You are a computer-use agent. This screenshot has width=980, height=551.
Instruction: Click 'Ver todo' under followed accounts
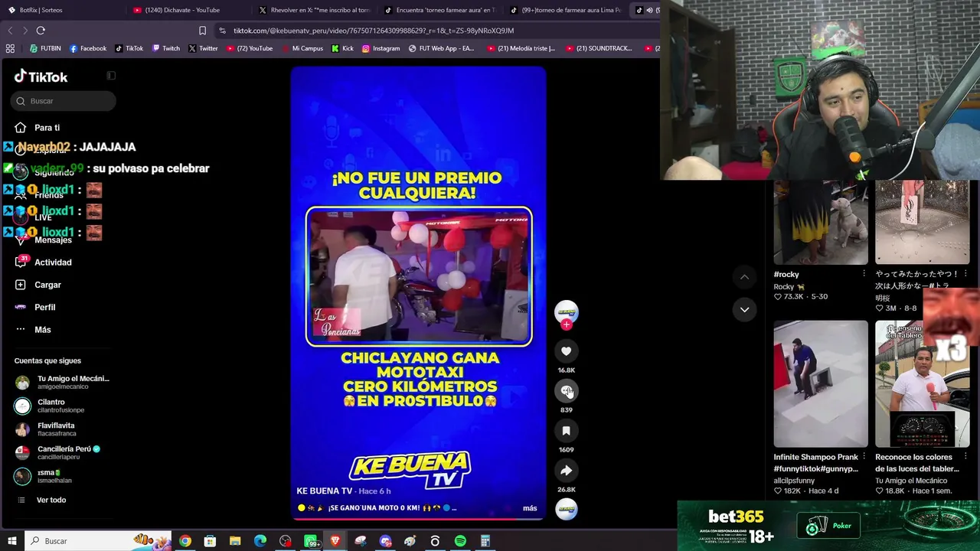coord(51,500)
